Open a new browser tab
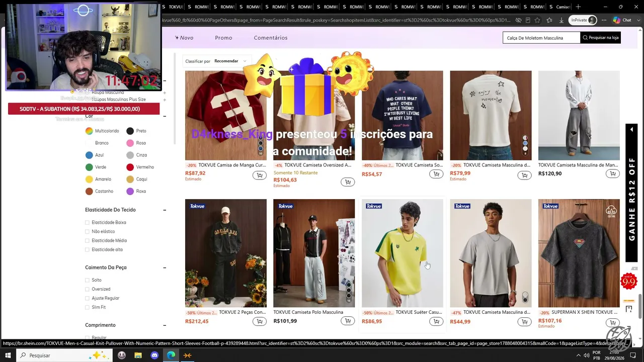Screen dimensions: 644x362 (578, 7)
